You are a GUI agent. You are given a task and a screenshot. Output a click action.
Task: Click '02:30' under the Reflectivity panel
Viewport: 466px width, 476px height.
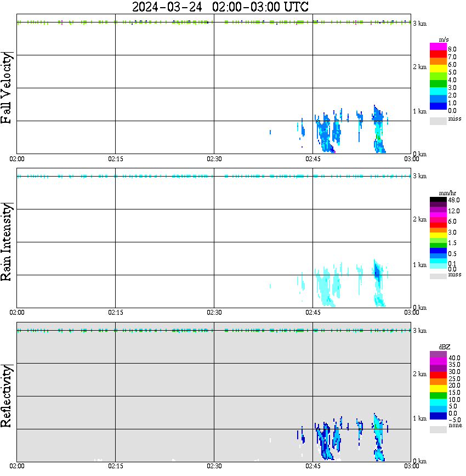point(214,466)
